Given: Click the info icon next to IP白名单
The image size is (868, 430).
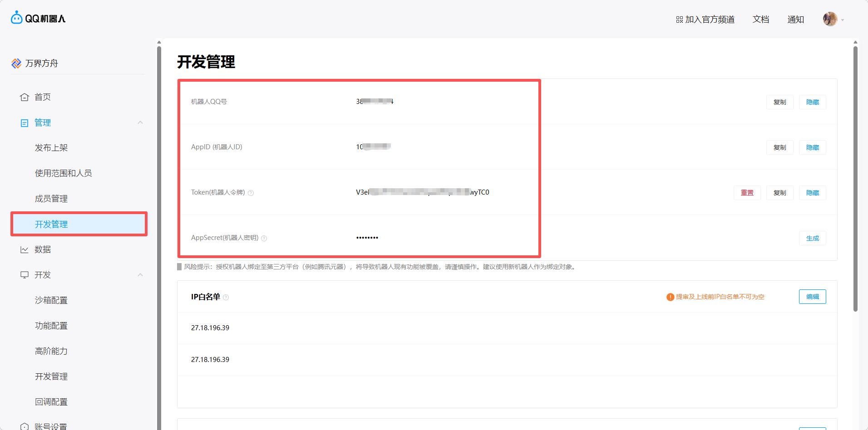Looking at the screenshot, I should (x=226, y=297).
